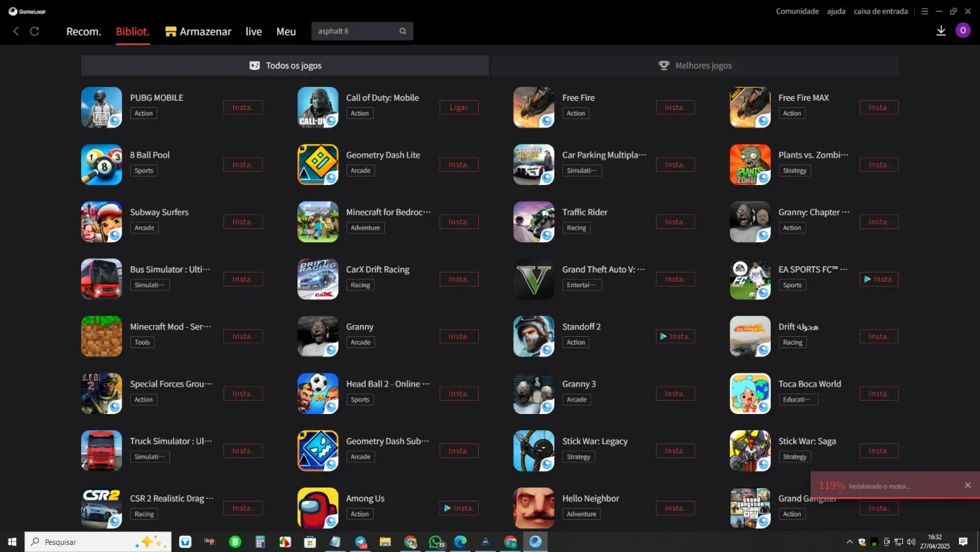Viewport: 980px width, 552px height.
Task: Select the Bibliot. tab
Action: click(x=132, y=32)
